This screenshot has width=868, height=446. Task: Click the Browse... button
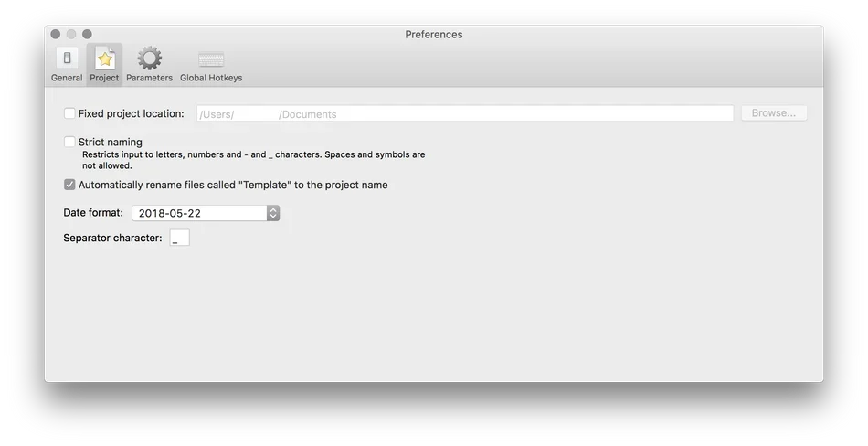(774, 113)
